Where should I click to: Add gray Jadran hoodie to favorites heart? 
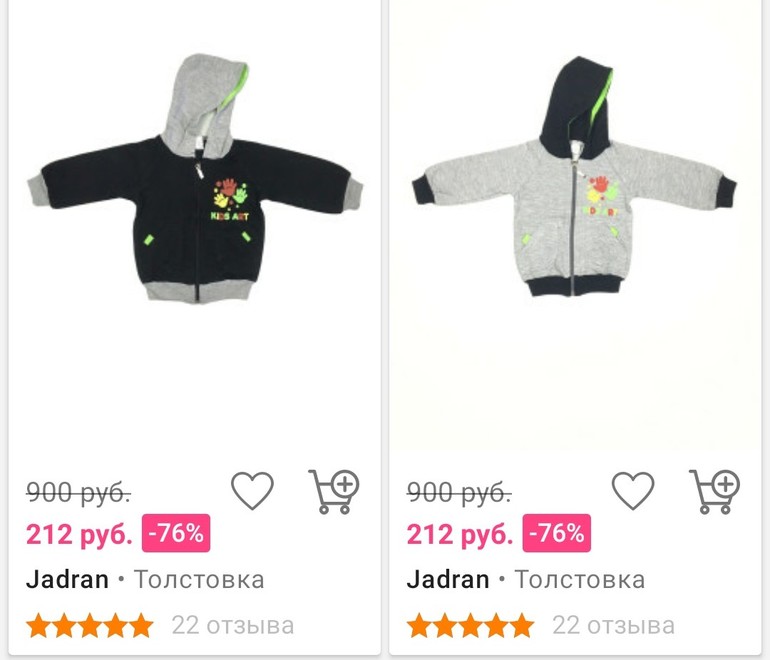633,490
